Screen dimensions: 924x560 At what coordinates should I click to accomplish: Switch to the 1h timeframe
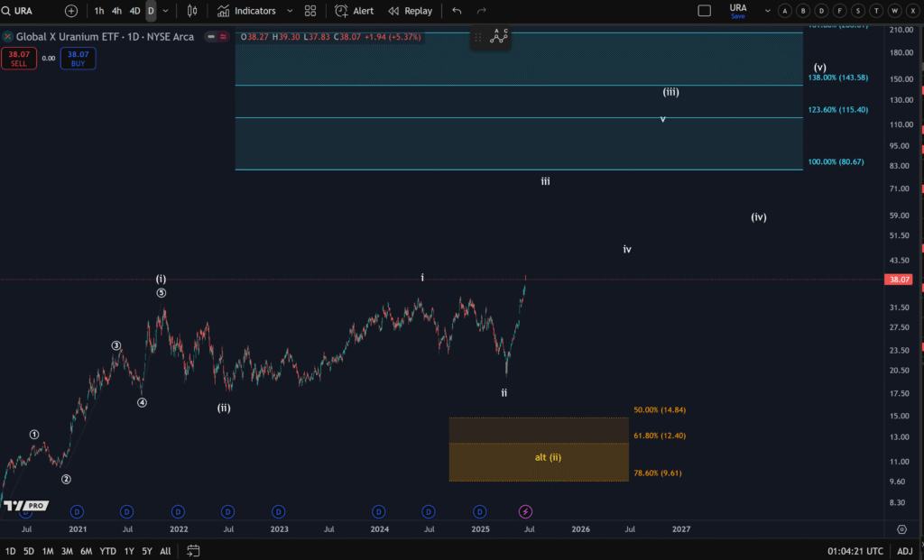pos(99,11)
